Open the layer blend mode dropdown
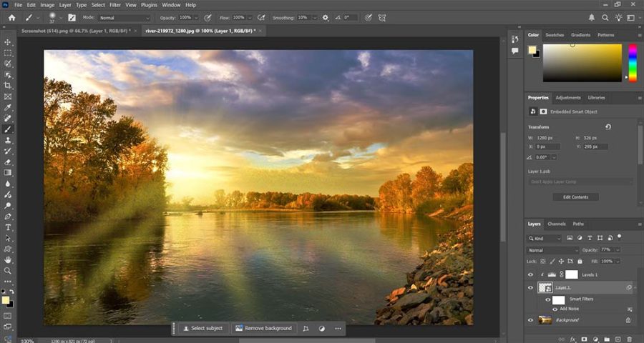This screenshot has height=343, width=644. click(553, 250)
